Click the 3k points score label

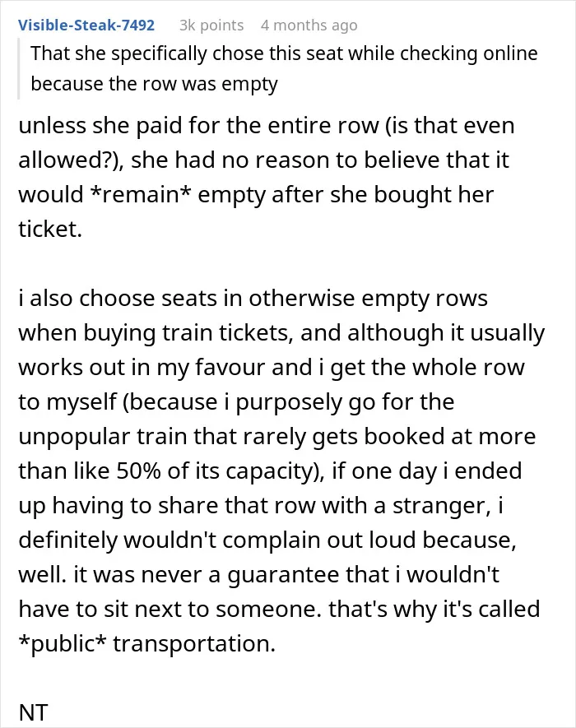coord(211,25)
